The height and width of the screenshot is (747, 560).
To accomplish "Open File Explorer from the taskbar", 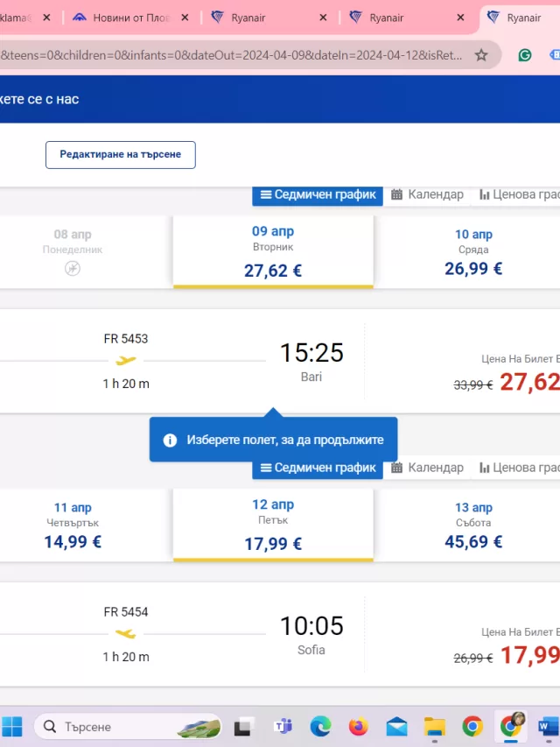I will pos(434,727).
